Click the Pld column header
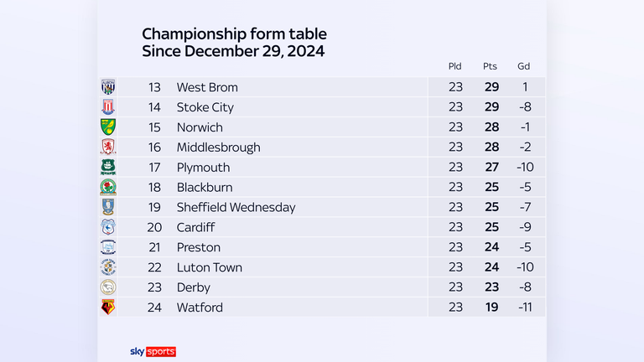 point(454,66)
